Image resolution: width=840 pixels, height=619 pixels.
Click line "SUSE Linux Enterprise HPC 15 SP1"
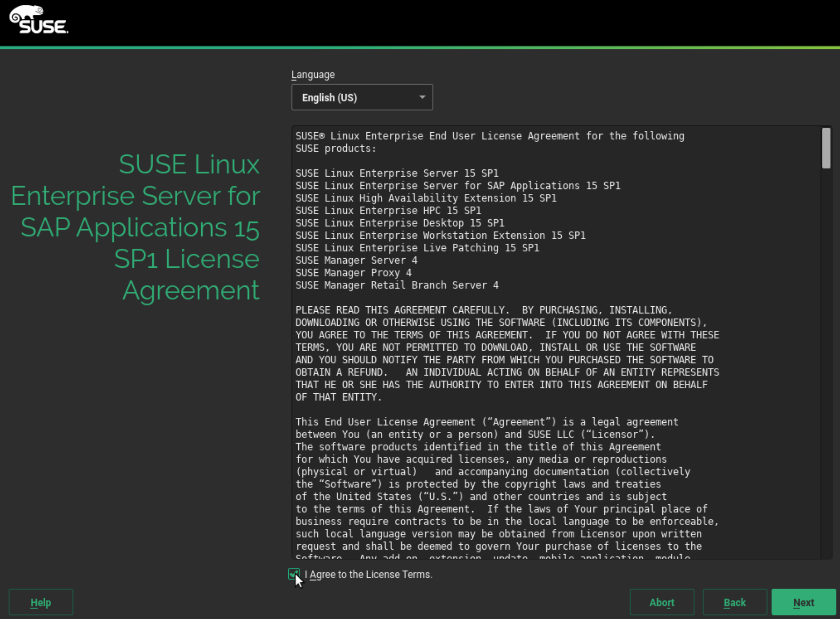[x=388, y=210]
